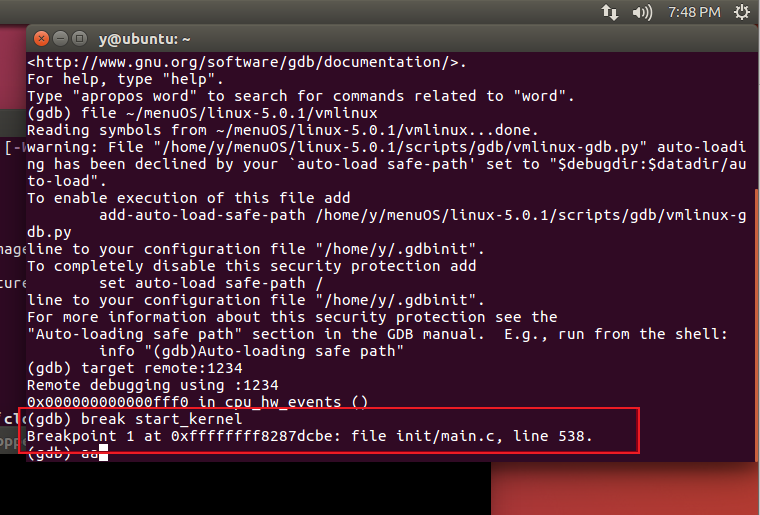Click the gnu.org gdb documentation URL
The height and width of the screenshot is (515, 760).
click(x=247, y=62)
